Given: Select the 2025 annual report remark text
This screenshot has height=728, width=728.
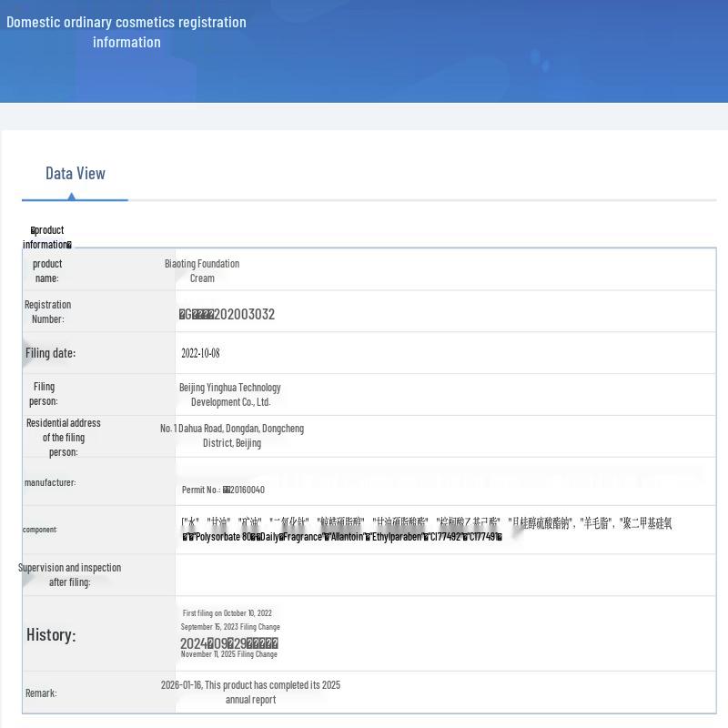Looking at the screenshot, I should click(251, 693).
